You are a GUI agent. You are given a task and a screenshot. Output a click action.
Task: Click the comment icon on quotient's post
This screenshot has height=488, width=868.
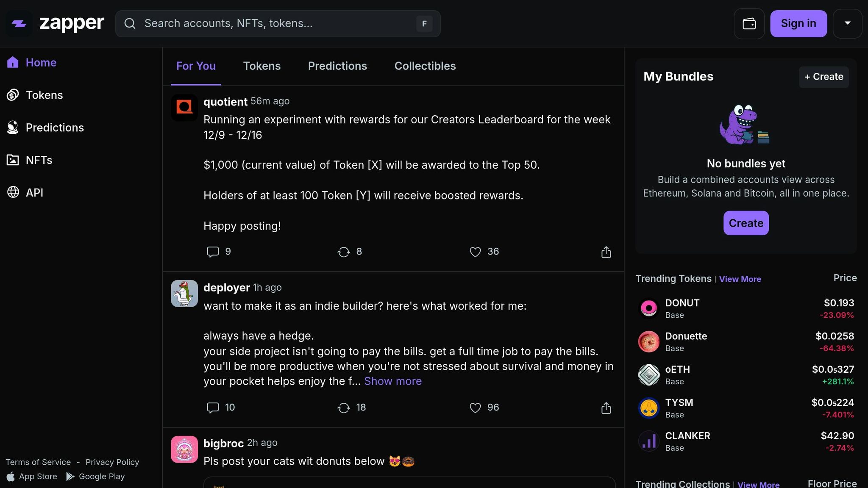click(x=212, y=252)
